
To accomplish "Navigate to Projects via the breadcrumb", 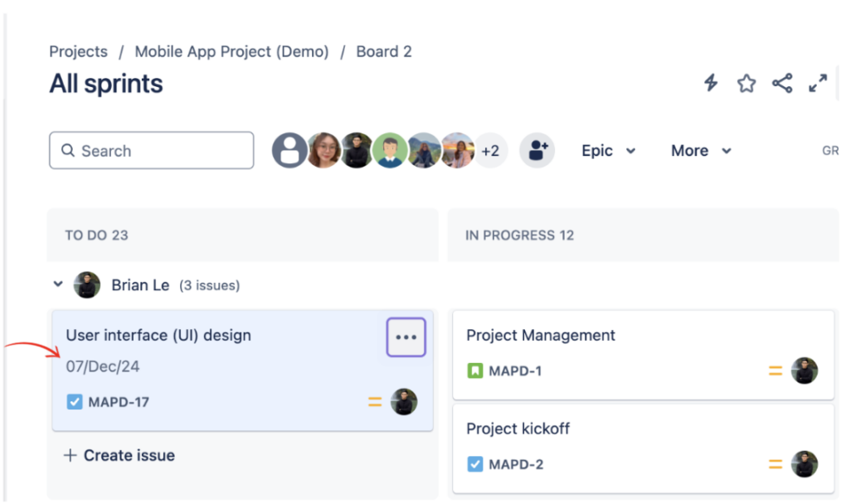I will click(78, 51).
